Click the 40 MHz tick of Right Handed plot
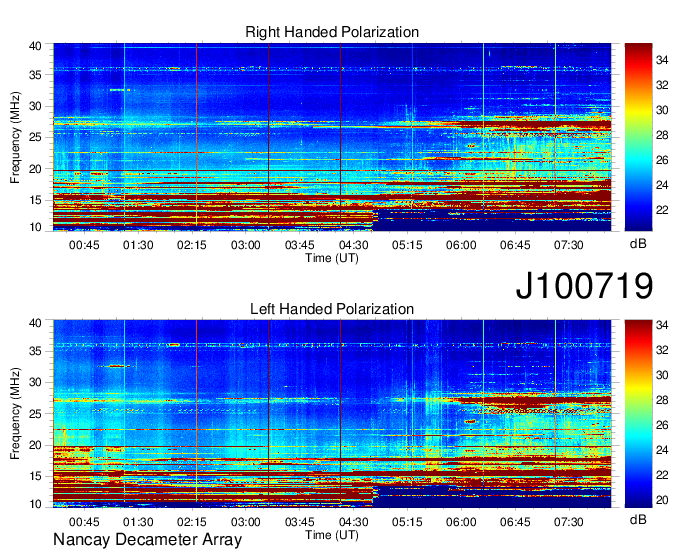Viewport: 680px width, 552px height. pyautogui.click(x=35, y=46)
